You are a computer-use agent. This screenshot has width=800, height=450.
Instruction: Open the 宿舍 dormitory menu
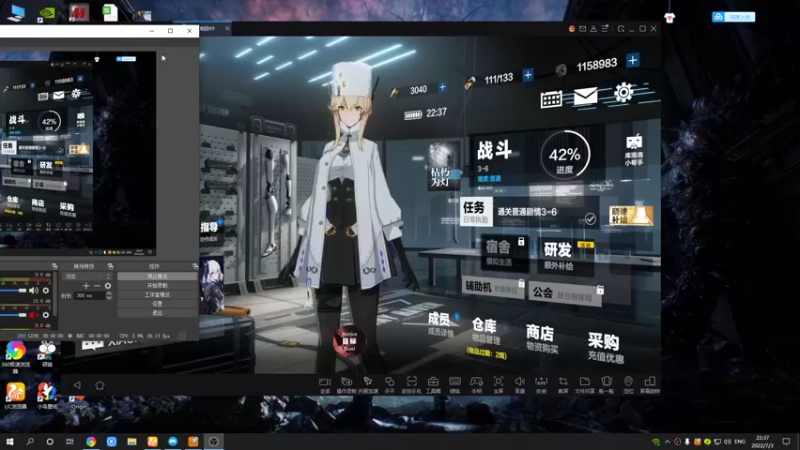(505, 252)
